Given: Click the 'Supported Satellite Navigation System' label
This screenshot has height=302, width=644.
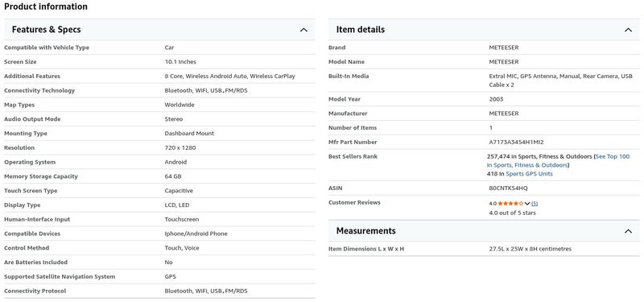Looking at the screenshot, I should (x=60, y=277).
